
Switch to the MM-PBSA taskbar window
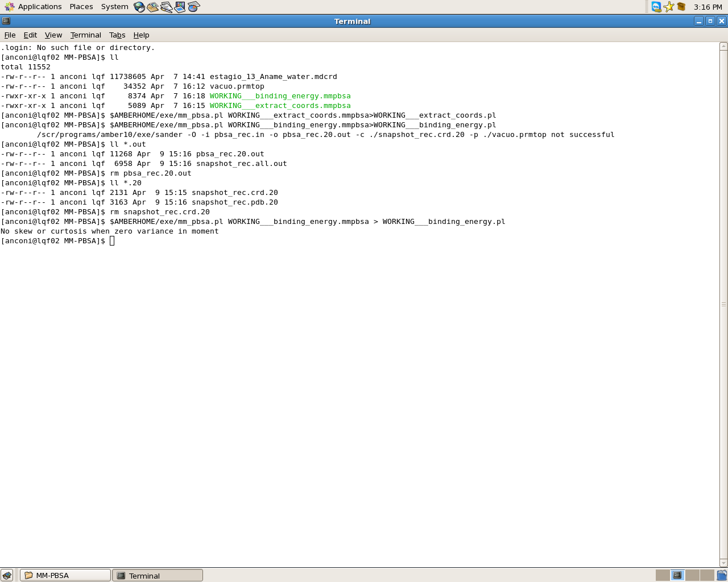pos(65,575)
